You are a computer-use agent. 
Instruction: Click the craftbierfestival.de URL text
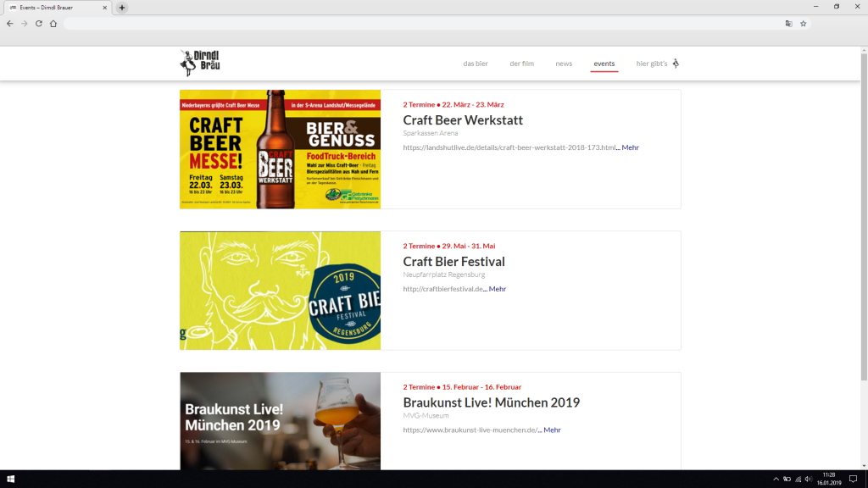click(x=442, y=289)
